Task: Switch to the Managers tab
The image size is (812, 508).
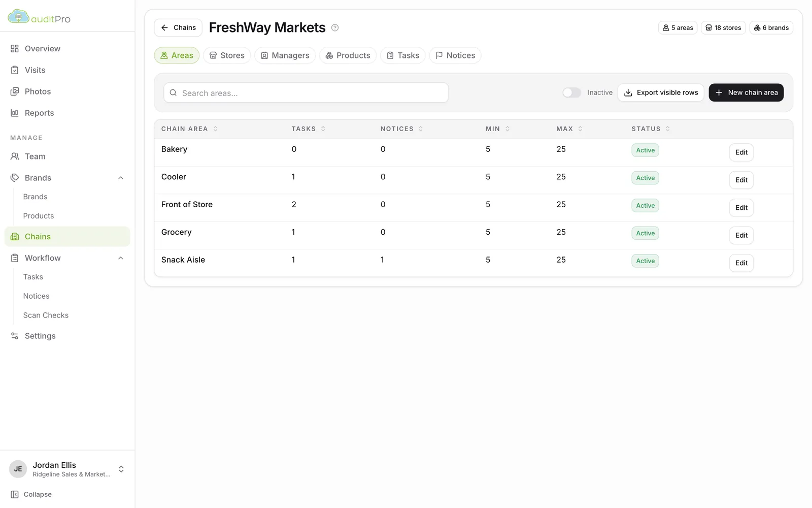Action: [285, 55]
